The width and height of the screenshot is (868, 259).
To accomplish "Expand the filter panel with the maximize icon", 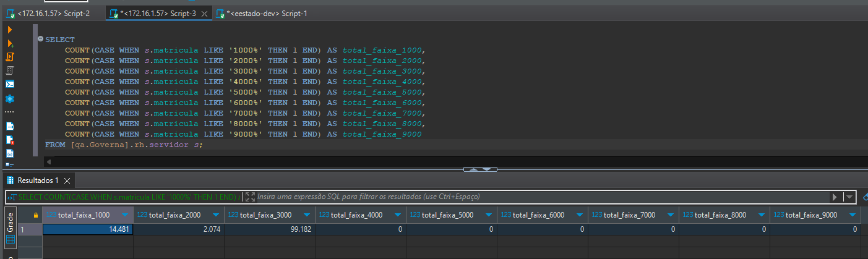I will click(250, 197).
